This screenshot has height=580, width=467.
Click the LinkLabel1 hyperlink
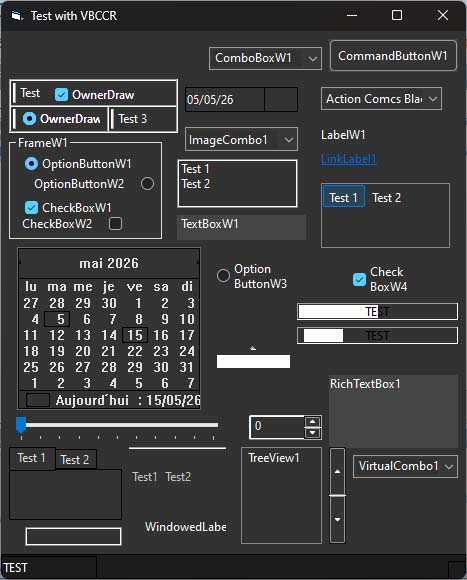click(349, 159)
